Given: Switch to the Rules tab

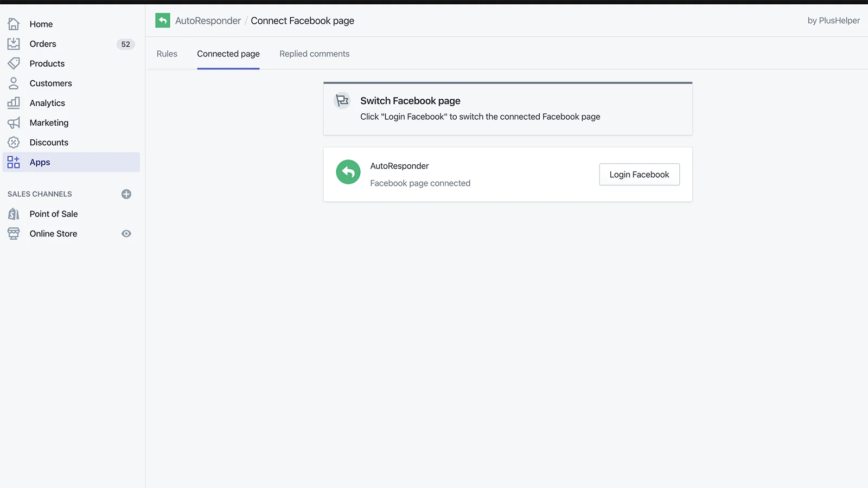Looking at the screenshot, I should pos(167,54).
